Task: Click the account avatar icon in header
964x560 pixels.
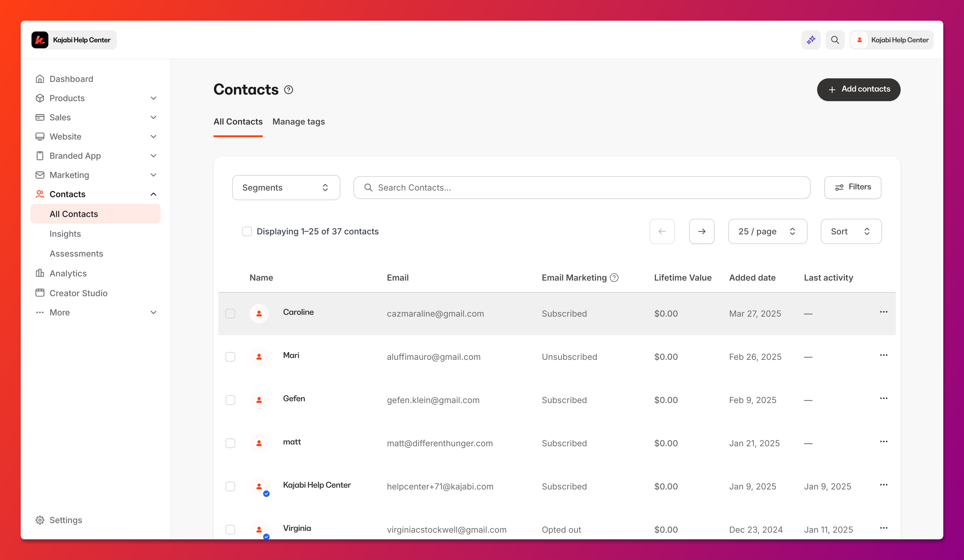Action: [859, 40]
